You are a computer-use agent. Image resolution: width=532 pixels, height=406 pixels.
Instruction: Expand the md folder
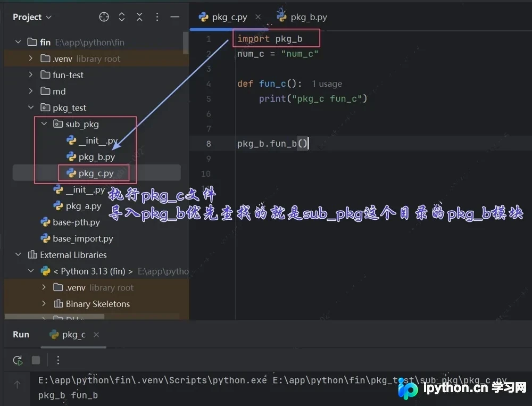(x=30, y=91)
